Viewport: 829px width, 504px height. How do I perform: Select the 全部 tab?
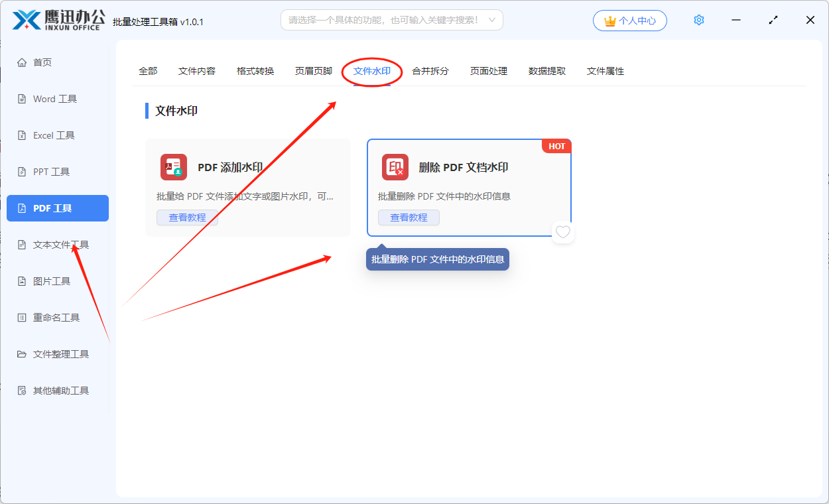click(148, 71)
